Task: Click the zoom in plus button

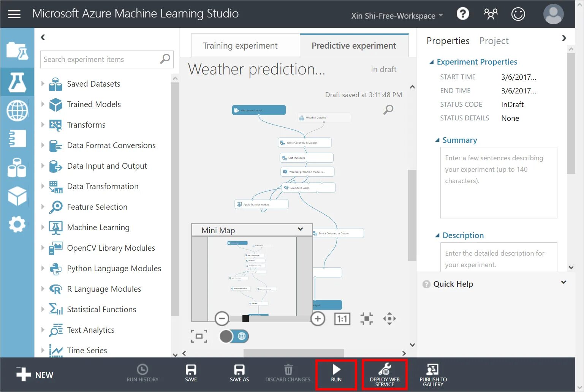Action: click(318, 318)
